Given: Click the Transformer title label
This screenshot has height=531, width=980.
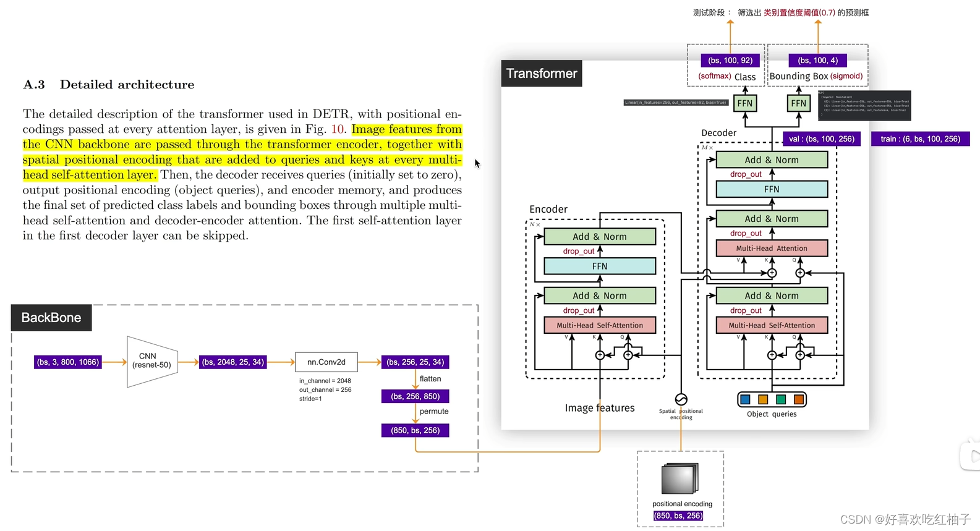Looking at the screenshot, I should (542, 73).
